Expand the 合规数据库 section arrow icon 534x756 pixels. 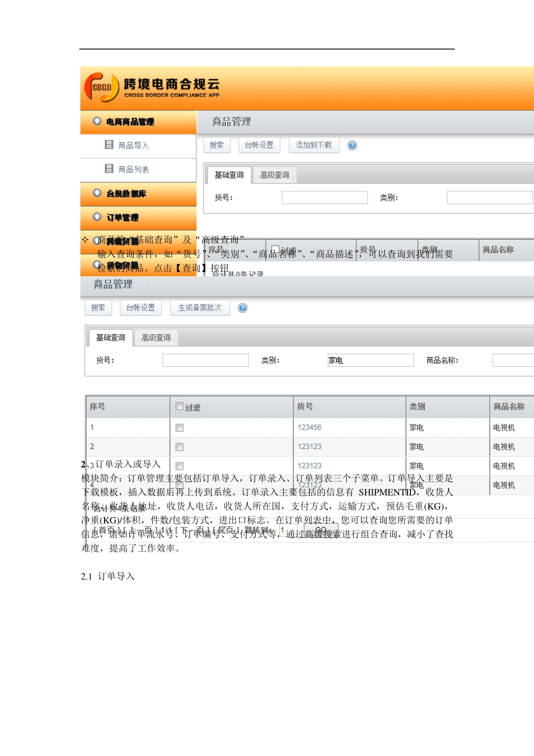click(97, 193)
